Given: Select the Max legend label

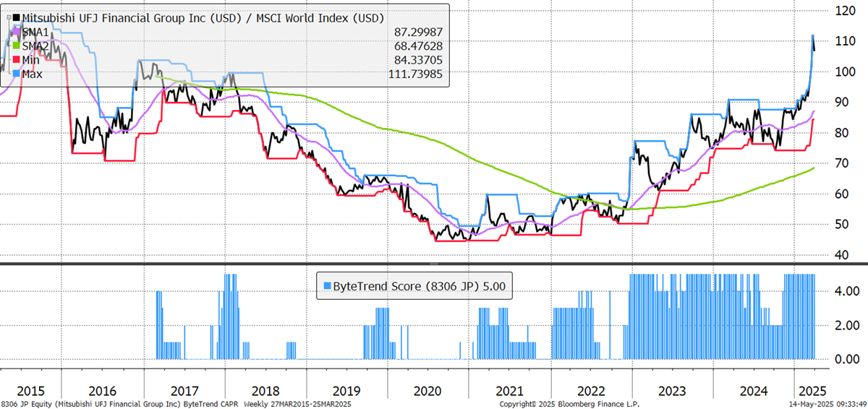Looking at the screenshot, I should [x=33, y=74].
